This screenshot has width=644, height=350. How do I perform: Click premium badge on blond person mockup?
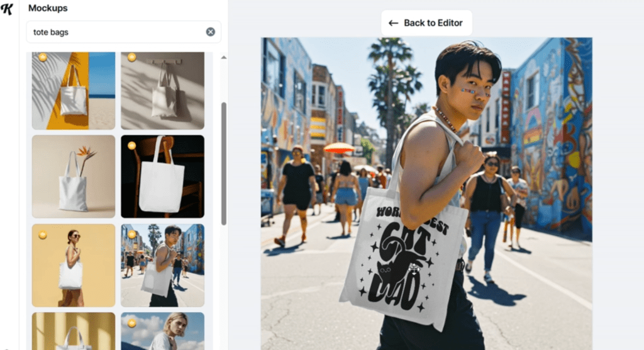point(132,323)
